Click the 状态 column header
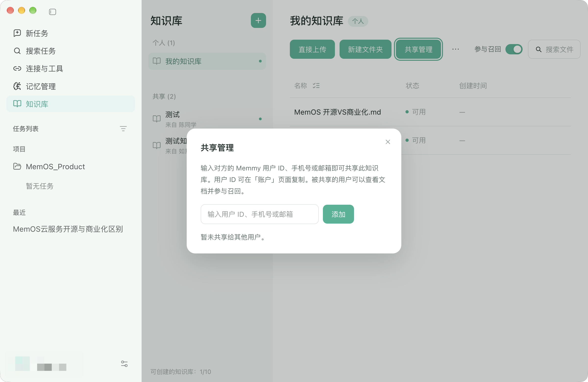Screen dimensions: 588x382 [412, 86]
